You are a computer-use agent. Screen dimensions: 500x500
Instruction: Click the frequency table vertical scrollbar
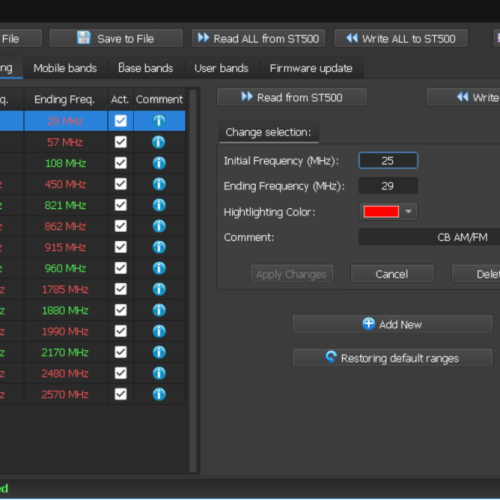click(x=193, y=280)
